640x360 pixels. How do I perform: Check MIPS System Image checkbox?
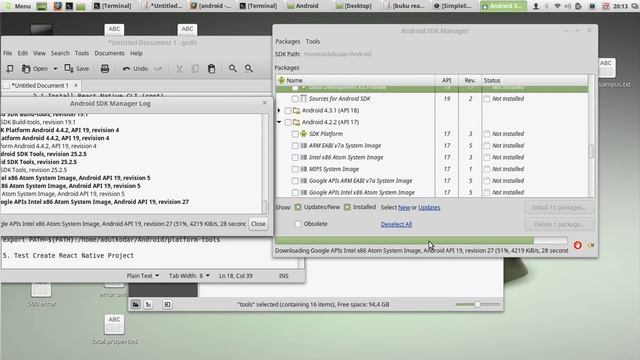point(295,169)
